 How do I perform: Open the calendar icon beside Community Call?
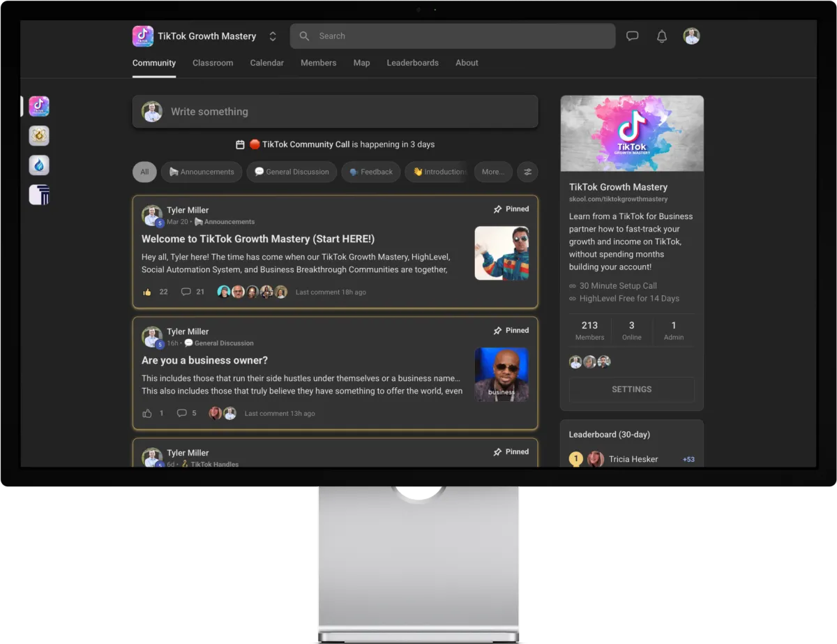click(240, 144)
